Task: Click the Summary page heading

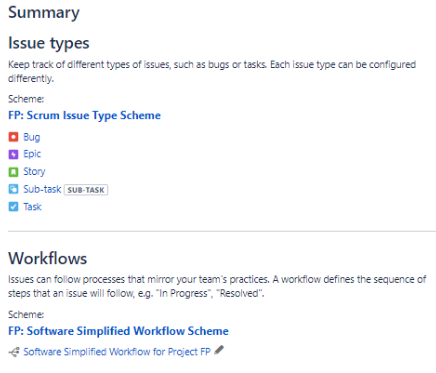Action: click(44, 13)
